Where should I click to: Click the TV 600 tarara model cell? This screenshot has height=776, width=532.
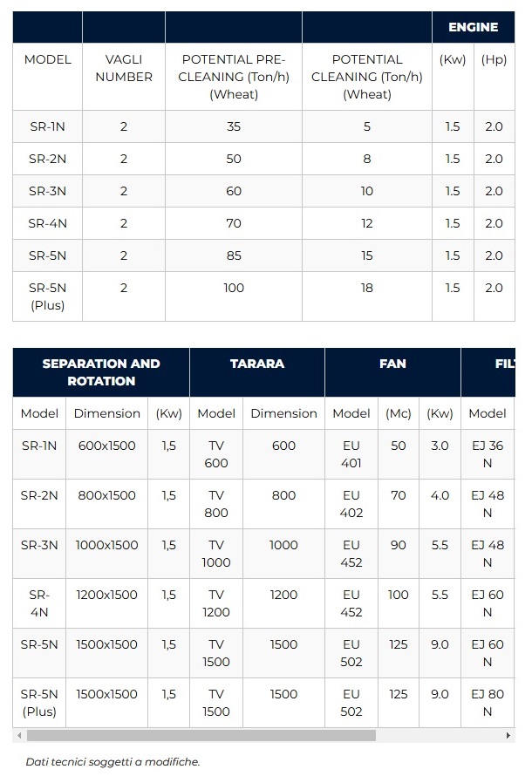(x=216, y=454)
